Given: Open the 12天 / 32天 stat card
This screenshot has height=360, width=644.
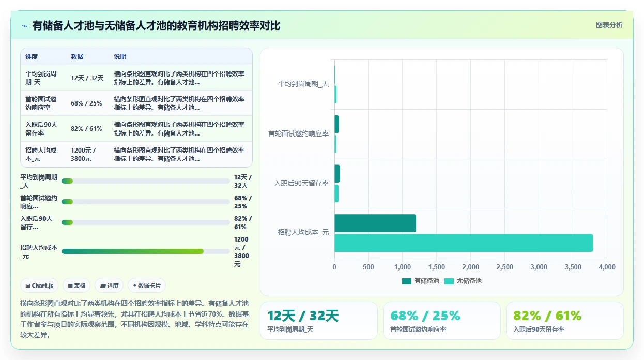Looking at the screenshot, I should 319,321.
